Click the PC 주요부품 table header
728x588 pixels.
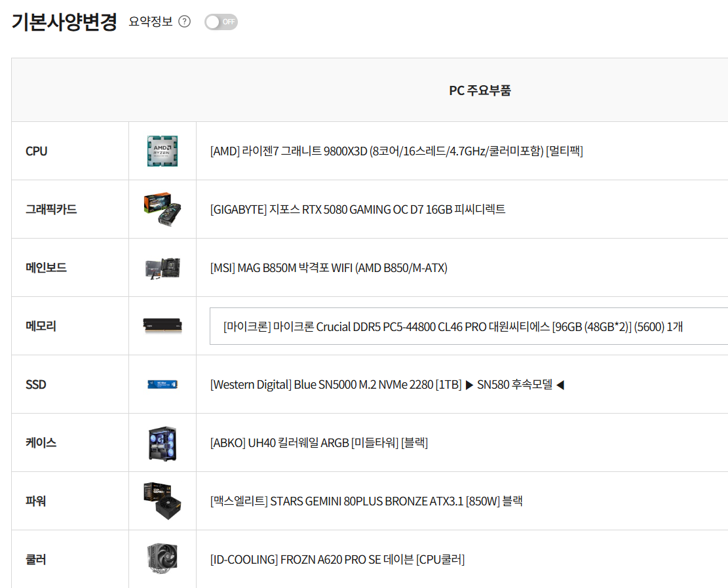[x=480, y=90]
